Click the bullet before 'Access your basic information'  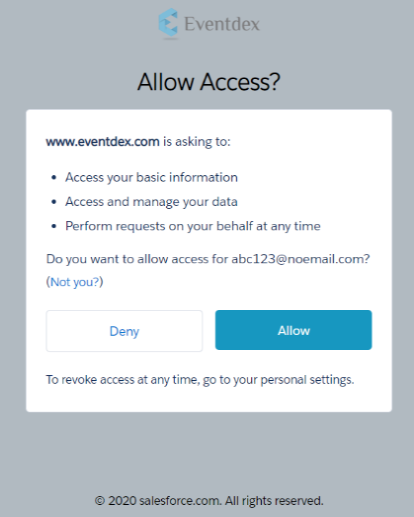point(54,178)
